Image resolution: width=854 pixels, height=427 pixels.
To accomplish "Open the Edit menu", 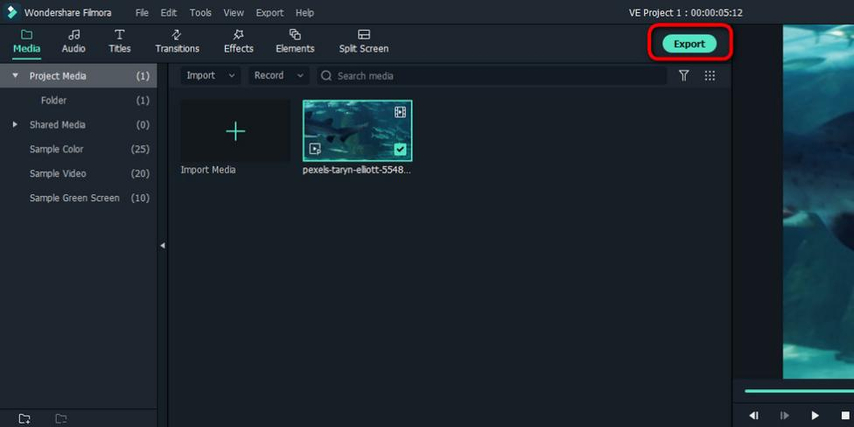I will [168, 13].
